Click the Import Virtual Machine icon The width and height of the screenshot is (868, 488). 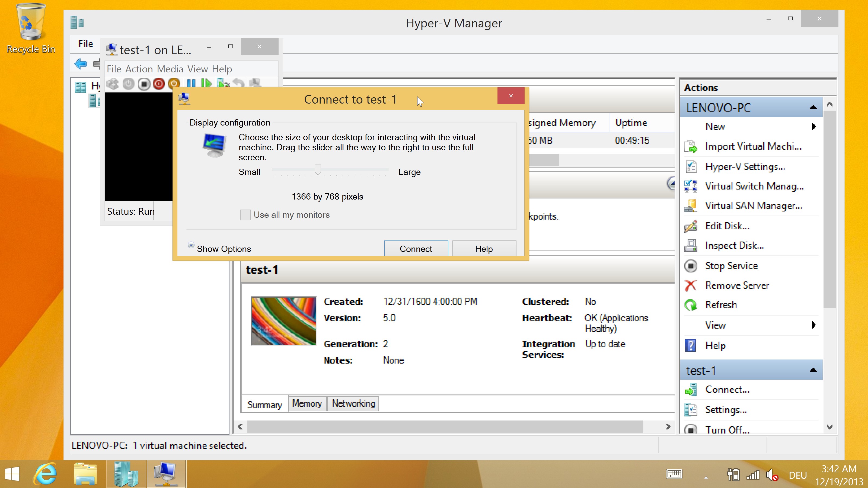[x=691, y=146]
